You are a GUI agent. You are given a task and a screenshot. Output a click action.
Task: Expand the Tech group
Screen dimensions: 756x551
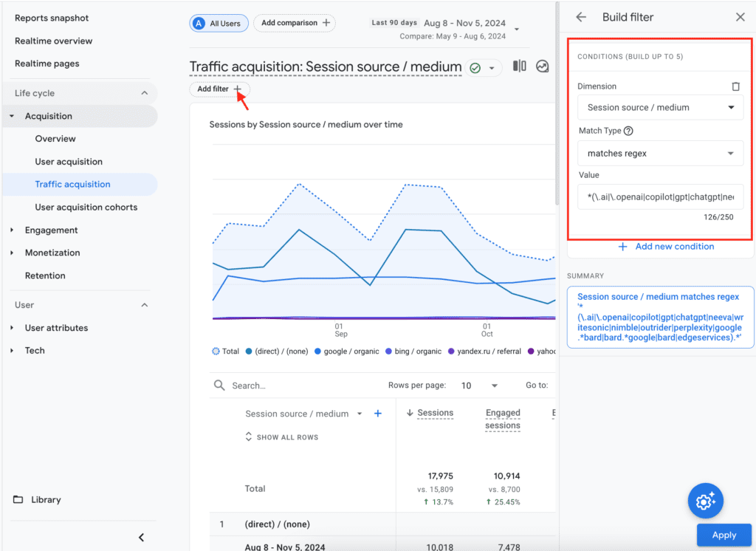[12, 351]
